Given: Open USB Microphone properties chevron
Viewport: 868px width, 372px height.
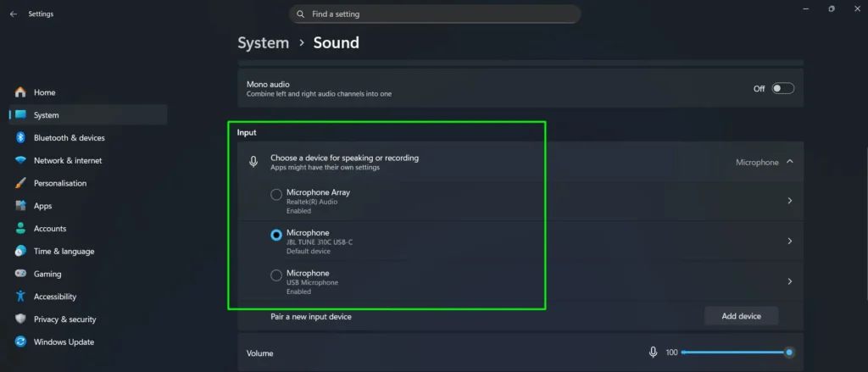Looking at the screenshot, I should pyautogui.click(x=790, y=281).
